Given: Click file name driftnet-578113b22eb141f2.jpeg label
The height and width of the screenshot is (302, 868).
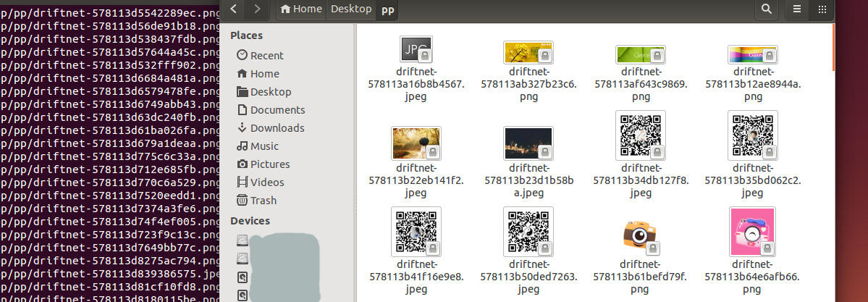Looking at the screenshot, I should tap(416, 180).
